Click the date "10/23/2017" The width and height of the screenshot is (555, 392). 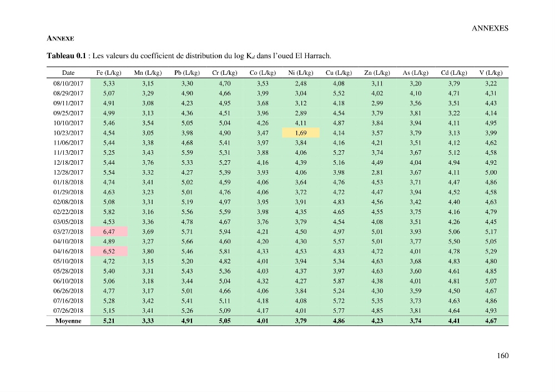click(68, 133)
